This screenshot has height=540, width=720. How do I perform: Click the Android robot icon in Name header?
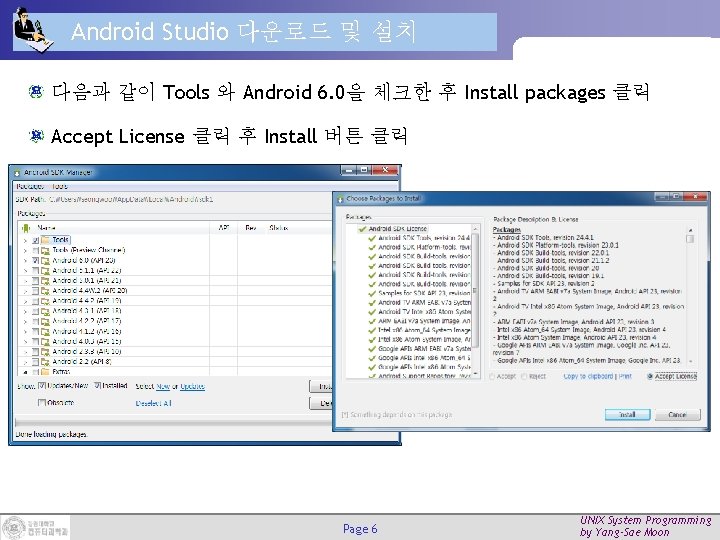click(26, 228)
